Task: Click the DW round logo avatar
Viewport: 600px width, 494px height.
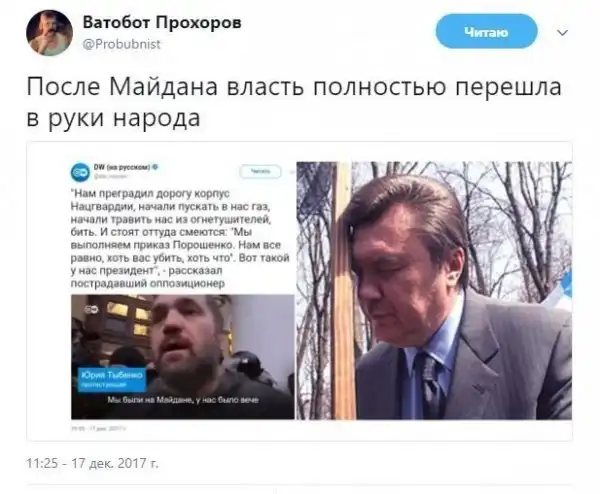Action: pos(80,172)
